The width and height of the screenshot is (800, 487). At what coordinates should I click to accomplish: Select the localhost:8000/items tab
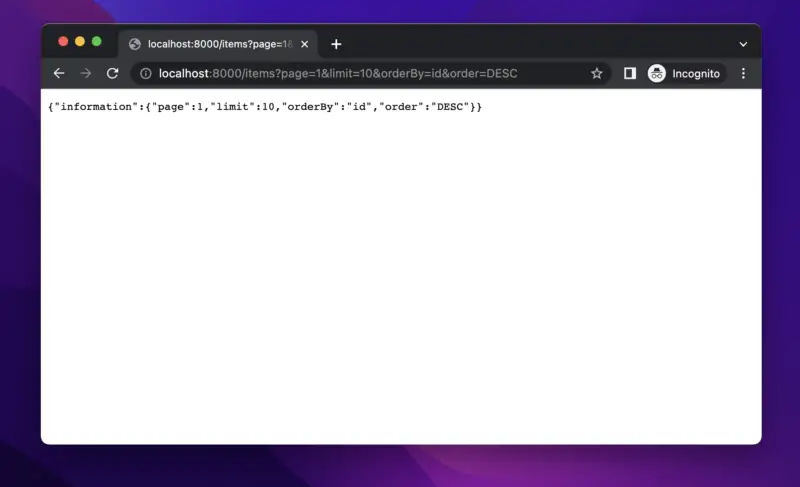[x=218, y=44]
